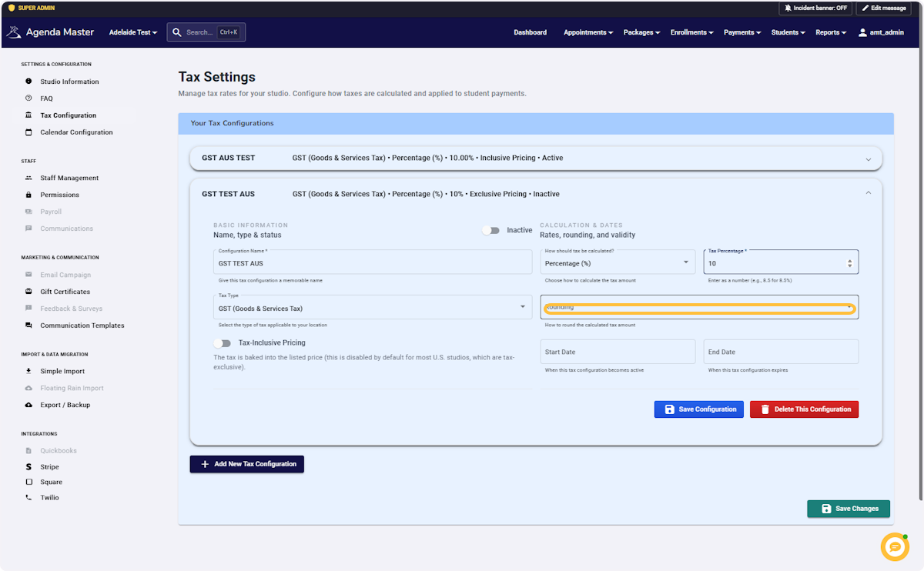Click the Configuration Name field
The image size is (924, 571).
(x=373, y=262)
